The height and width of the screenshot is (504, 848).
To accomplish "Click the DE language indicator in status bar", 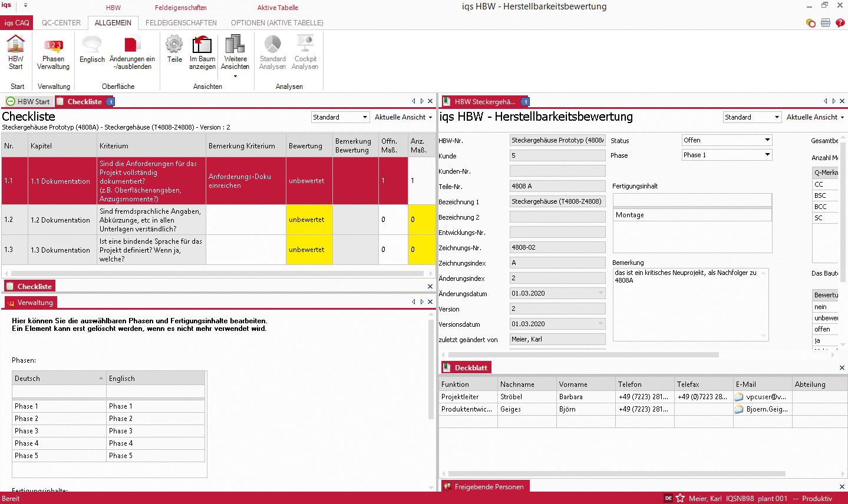I will [x=668, y=498].
